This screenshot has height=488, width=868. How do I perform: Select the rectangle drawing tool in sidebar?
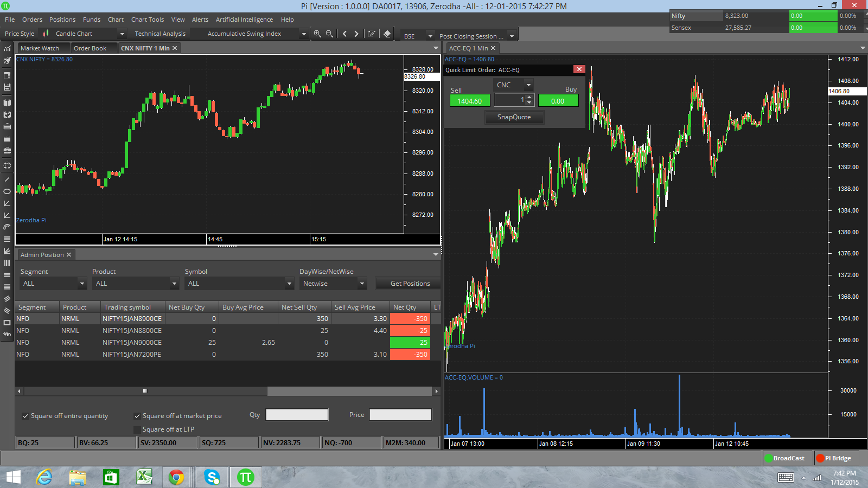tap(7, 323)
